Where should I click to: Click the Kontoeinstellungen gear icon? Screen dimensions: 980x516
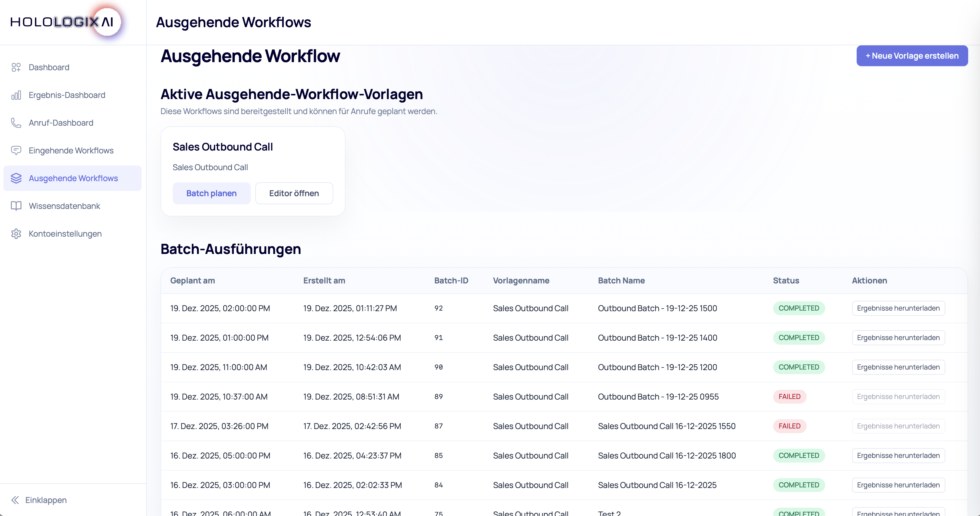tap(16, 234)
